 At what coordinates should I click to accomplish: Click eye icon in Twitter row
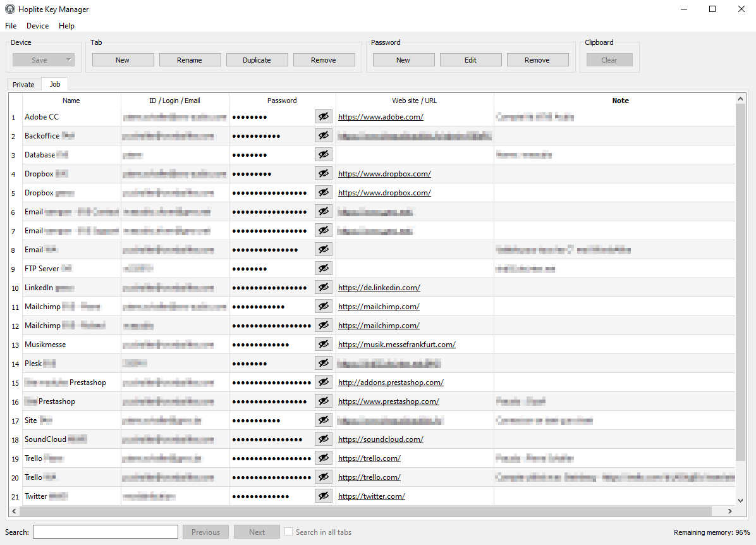tap(324, 496)
